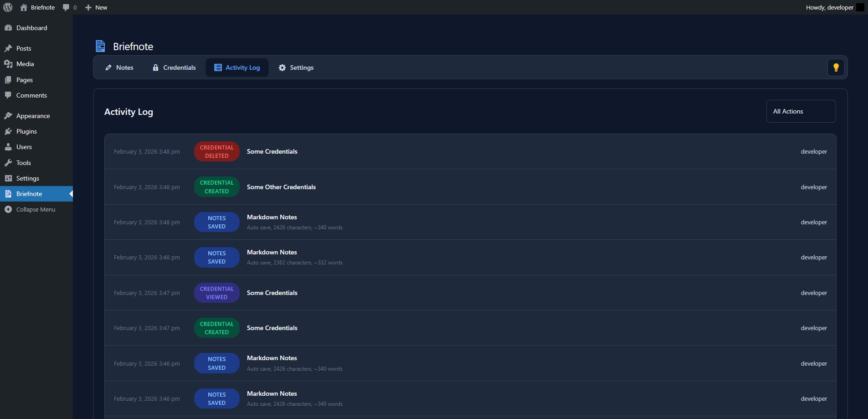The width and height of the screenshot is (868, 419).
Task: Open Comments in the sidebar menu
Action: (x=36, y=95)
